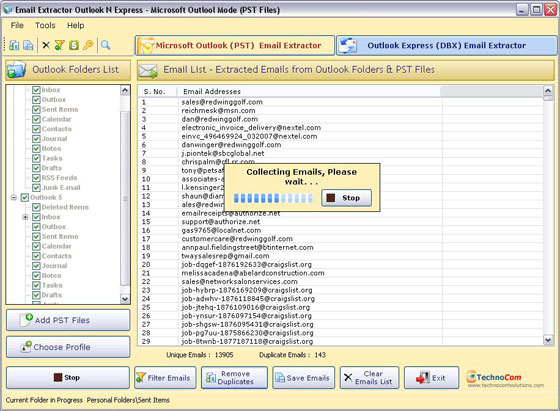Select row annpaul.fieldingstreet@btinternet.com
Viewport: 560px width, 411px height.
pos(341,247)
